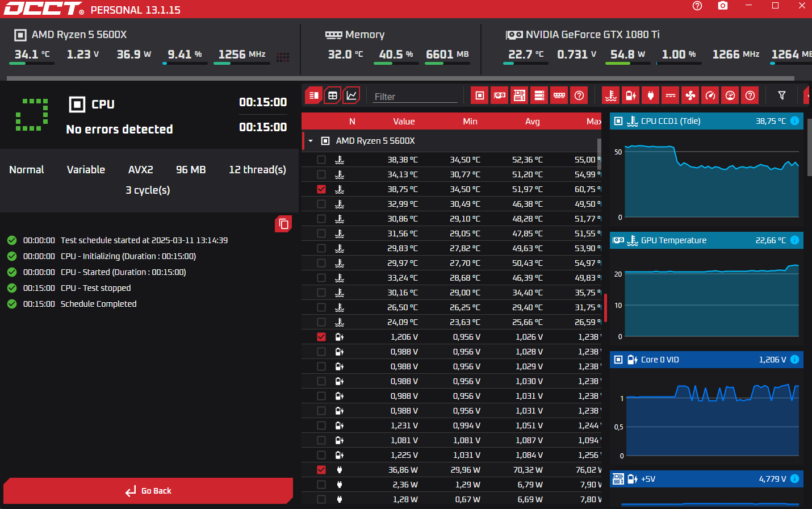The width and height of the screenshot is (812, 509).
Task: Uncheck the 38,75 °C temperature row box
Action: pos(321,189)
